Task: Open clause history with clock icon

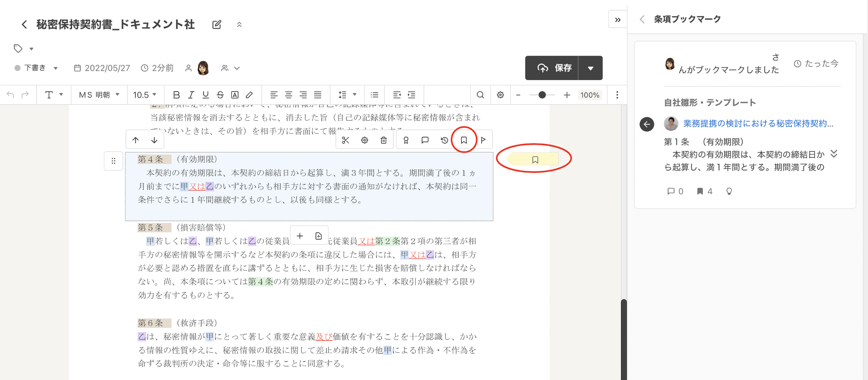Action: [444, 140]
